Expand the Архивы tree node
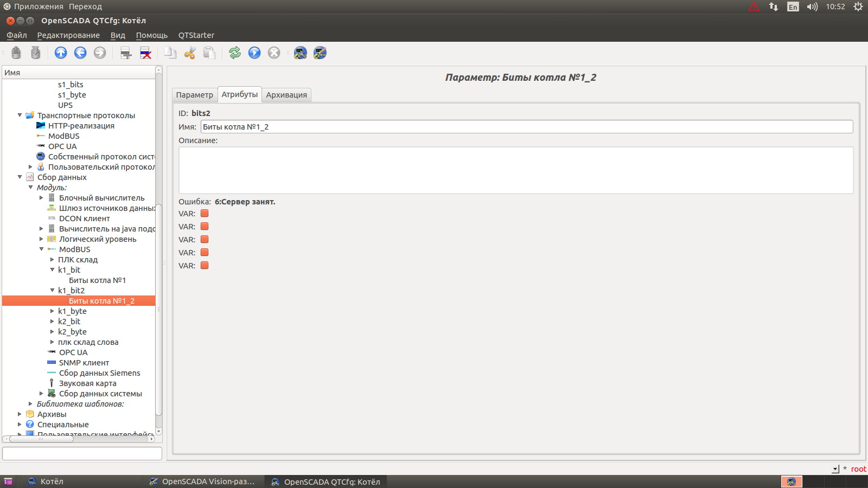Viewport: 868px width, 488px height. click(x=20, y=414)
